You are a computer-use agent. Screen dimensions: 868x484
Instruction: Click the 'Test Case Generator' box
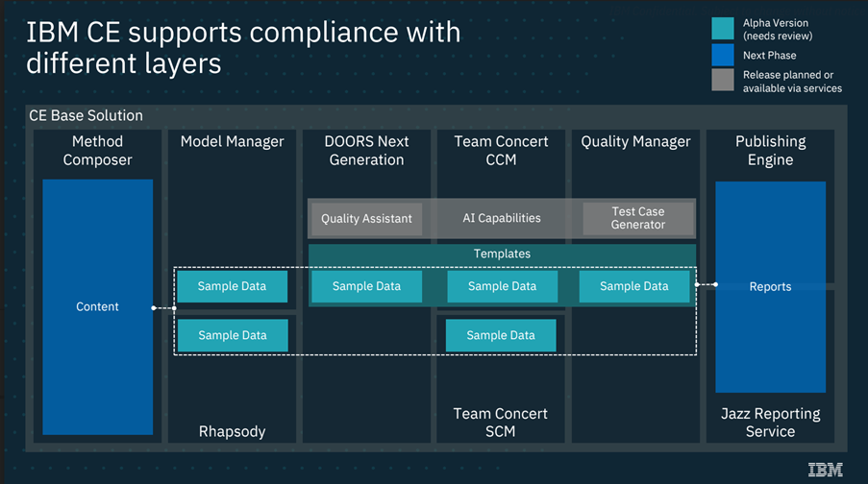coord(637,218)
